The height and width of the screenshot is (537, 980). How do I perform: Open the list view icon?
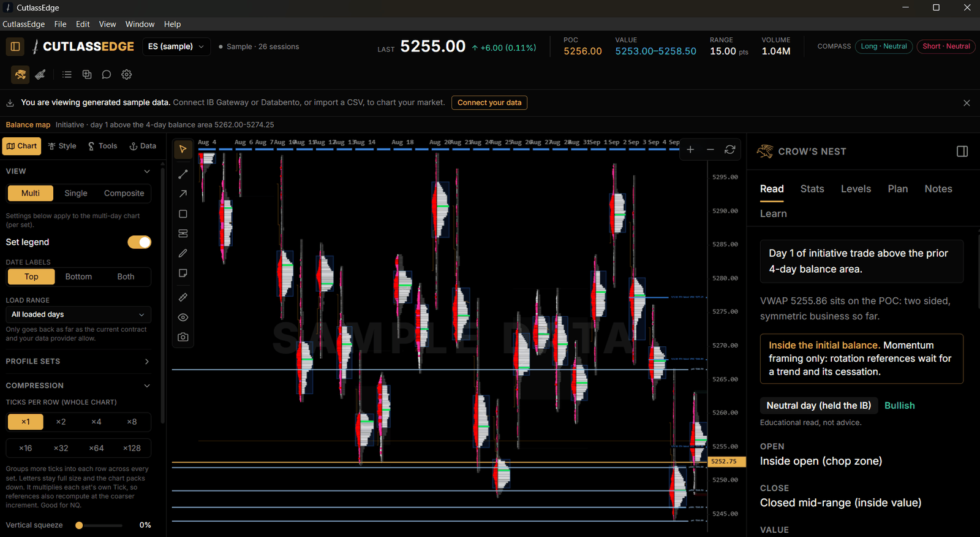click(x=67, y=75)
